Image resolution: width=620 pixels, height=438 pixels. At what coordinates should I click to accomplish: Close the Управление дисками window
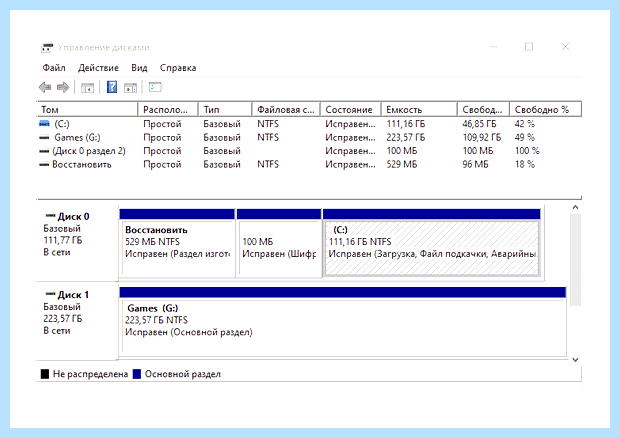pos(565,47)
